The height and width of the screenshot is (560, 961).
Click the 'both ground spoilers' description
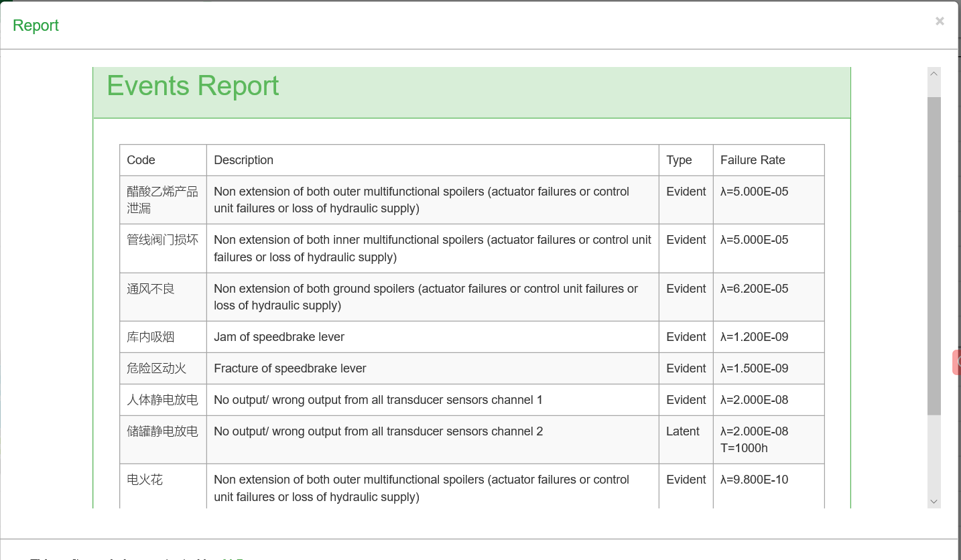(426, 297)
